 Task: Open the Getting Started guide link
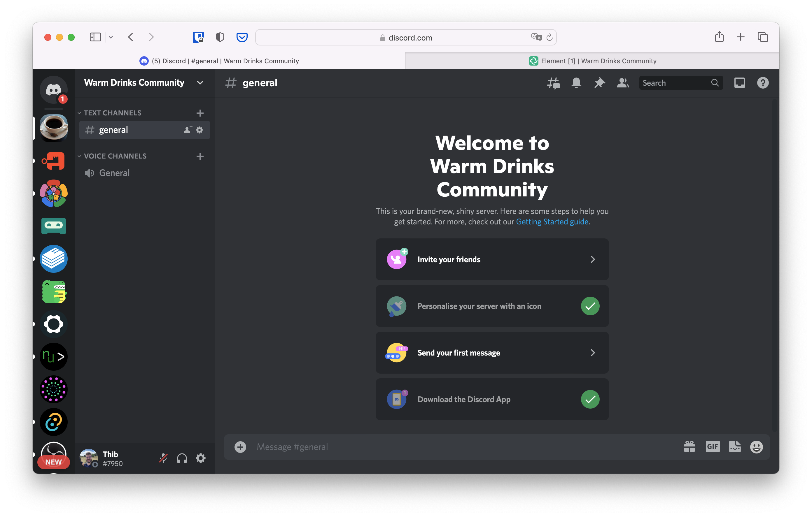click(x=552, y=222)
